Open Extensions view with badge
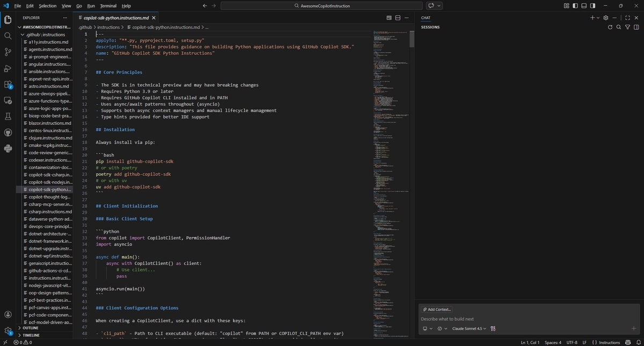 pos(8,84)
